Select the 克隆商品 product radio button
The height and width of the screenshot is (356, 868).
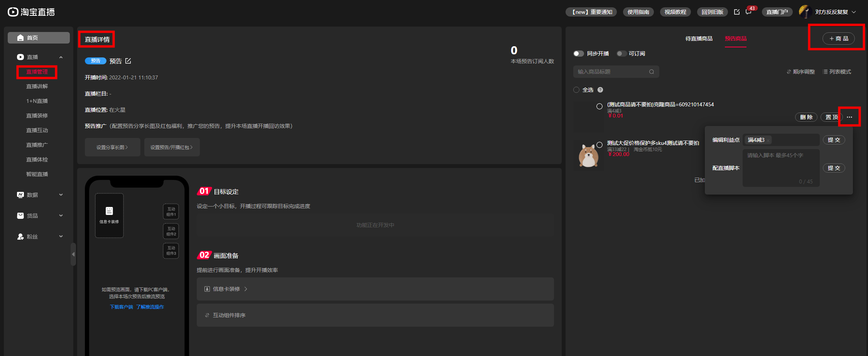pyautogui.click(x=599, y=106)
